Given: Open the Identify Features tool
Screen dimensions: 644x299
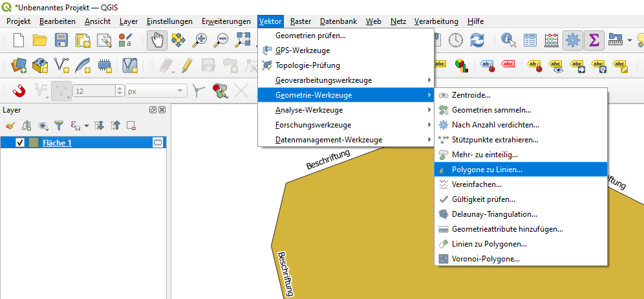Looking at the screenshot, I should point(509,40).
